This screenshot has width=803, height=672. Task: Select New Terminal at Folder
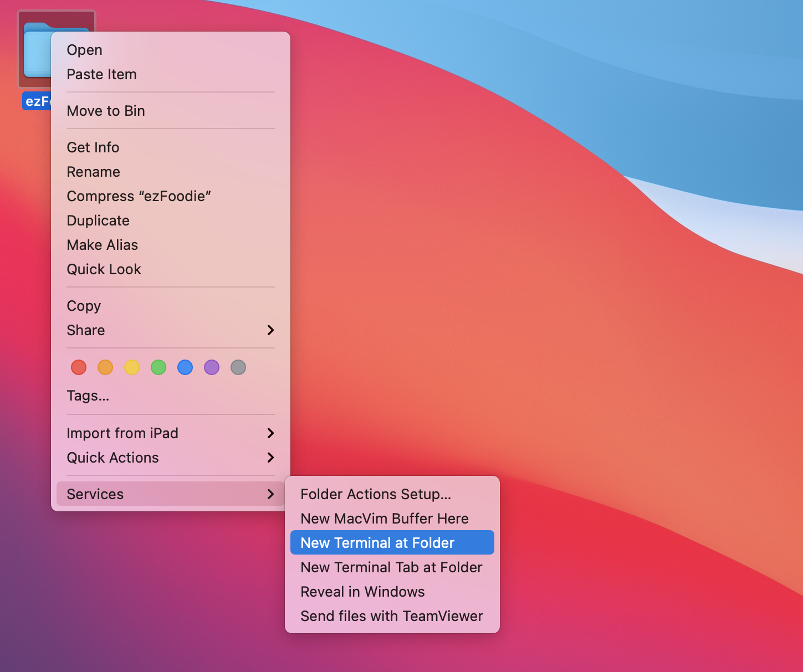pos(377,543)
